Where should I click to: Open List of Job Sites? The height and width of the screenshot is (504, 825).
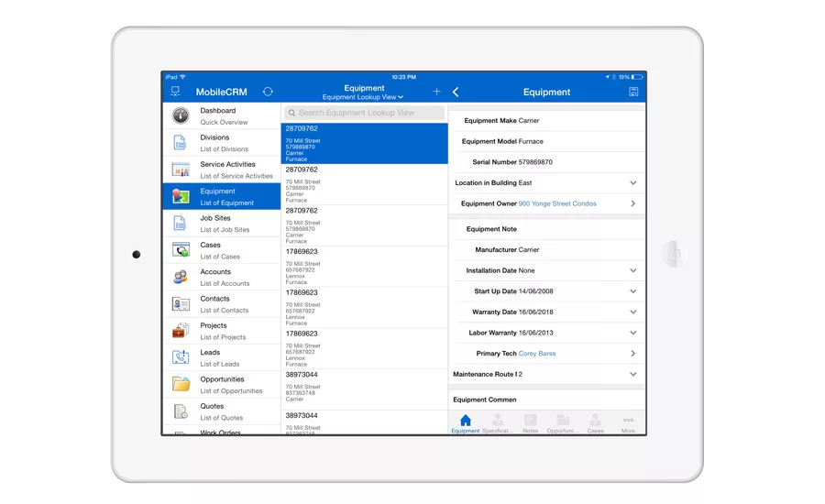pyautogui.click(x=222, y=223)
